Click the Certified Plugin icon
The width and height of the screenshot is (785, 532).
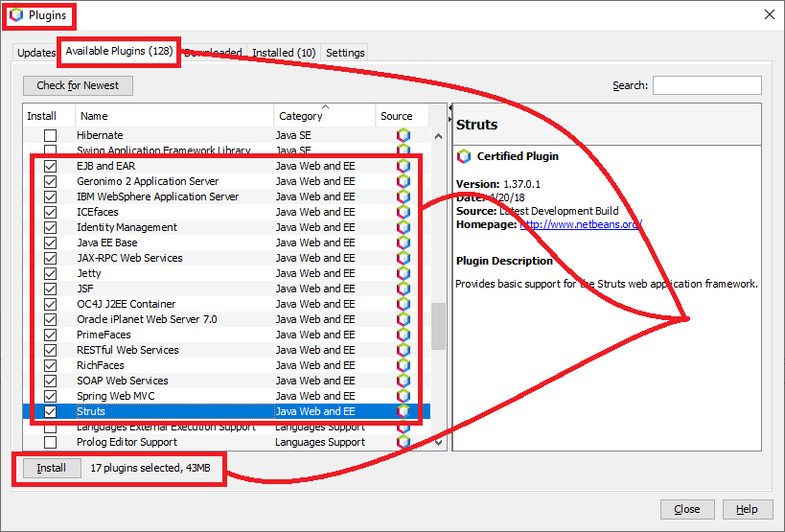pos(464,156)
